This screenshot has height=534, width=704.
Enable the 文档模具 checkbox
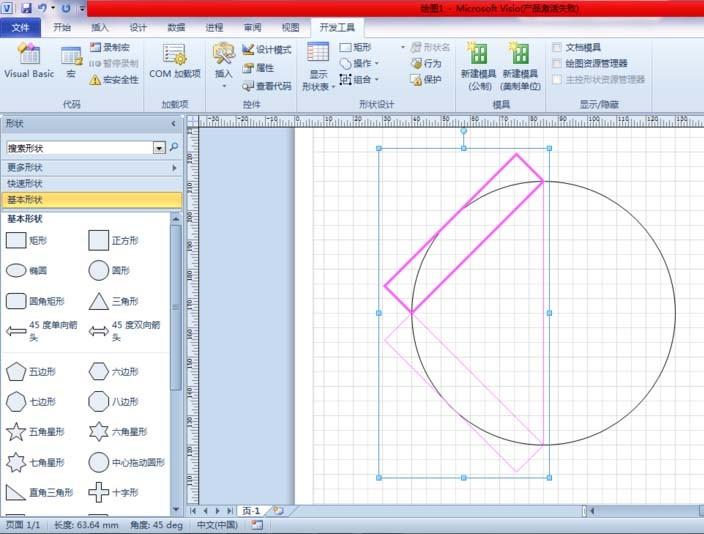[557, 47]
